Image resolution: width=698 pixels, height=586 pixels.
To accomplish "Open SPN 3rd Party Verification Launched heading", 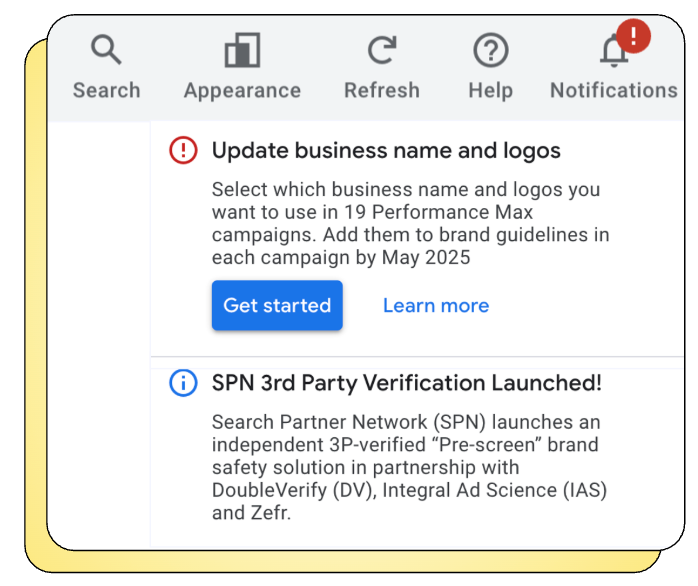I will coord(406,383).
